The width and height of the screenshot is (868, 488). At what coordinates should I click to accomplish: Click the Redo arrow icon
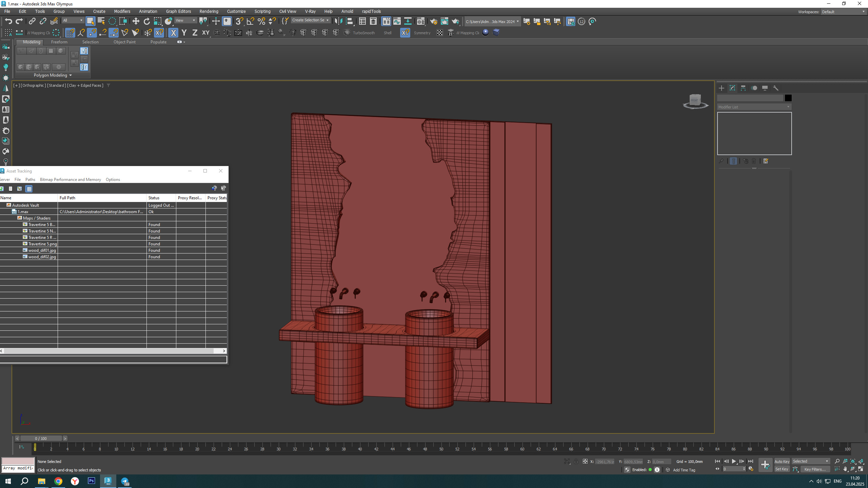click(19, 21)
